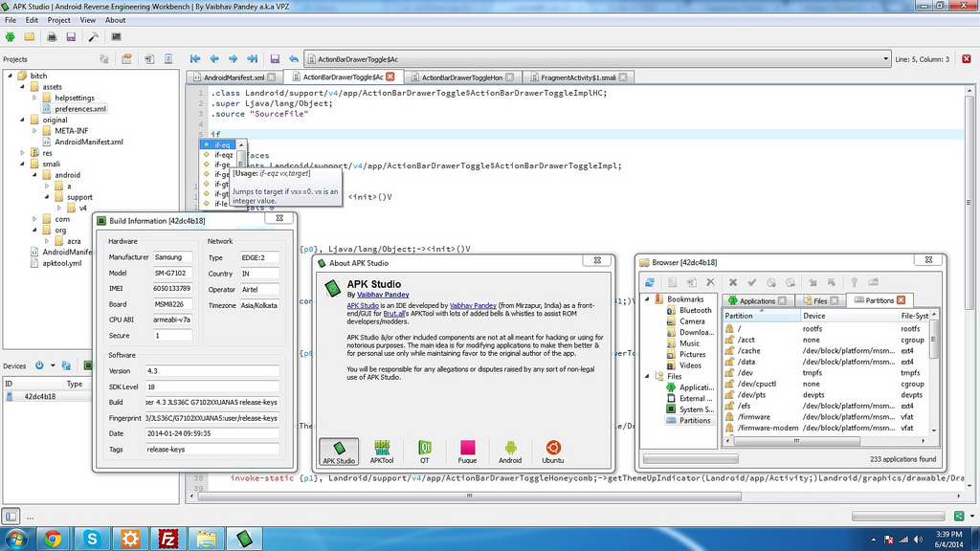Click the key icon in Browser toolbar
The image size is (980, 551).
pyautogui.click(x=855, y=282)
